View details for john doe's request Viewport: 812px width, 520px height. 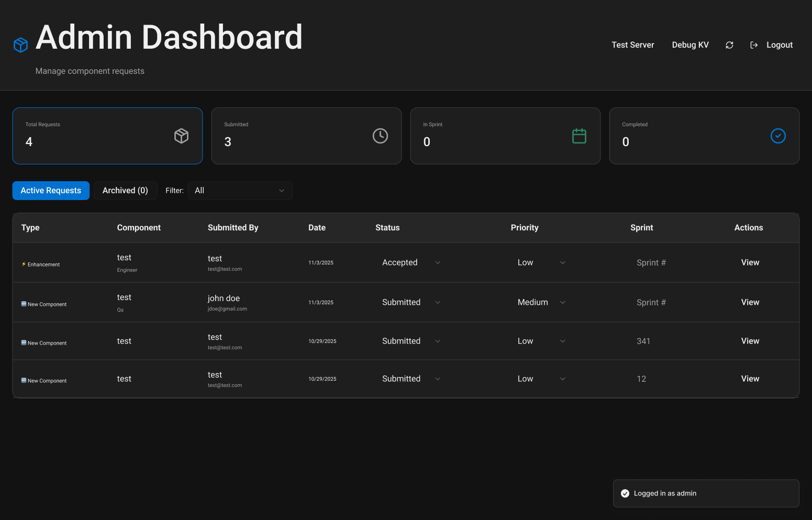750,302
